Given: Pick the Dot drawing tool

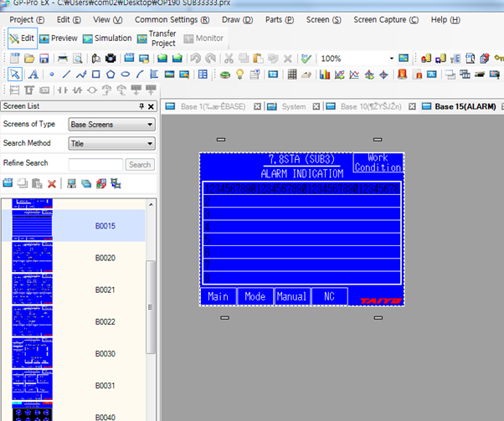Looking at the screenshot, I should pos(51,74).
